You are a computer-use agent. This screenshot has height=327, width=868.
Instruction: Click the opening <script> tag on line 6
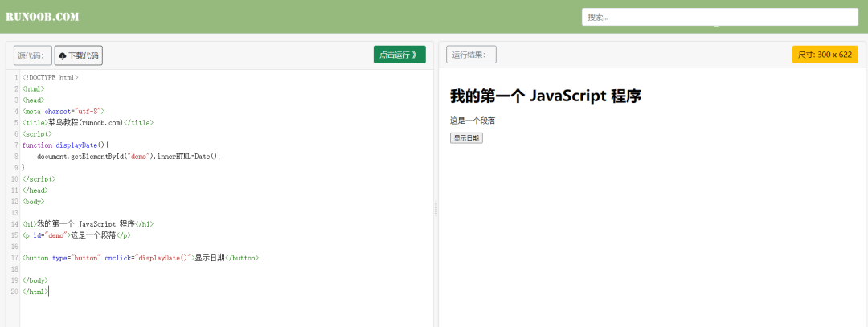[37, 134]
